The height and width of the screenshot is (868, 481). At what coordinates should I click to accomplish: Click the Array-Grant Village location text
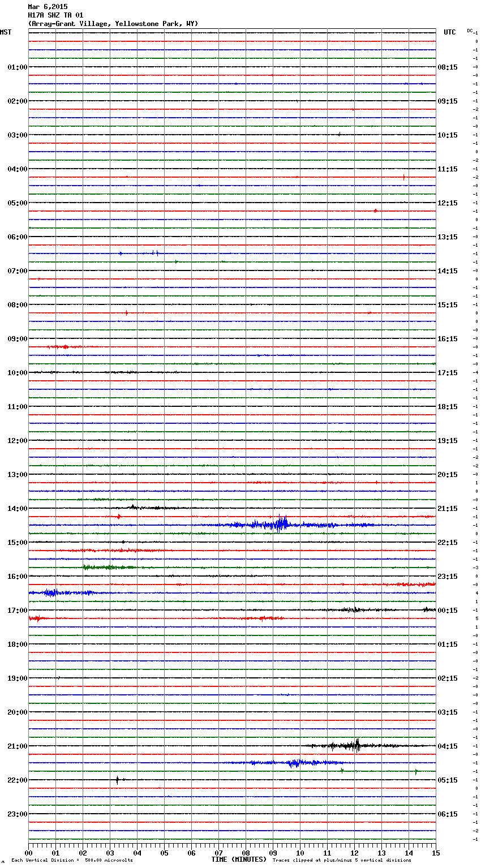click(113, 24)
